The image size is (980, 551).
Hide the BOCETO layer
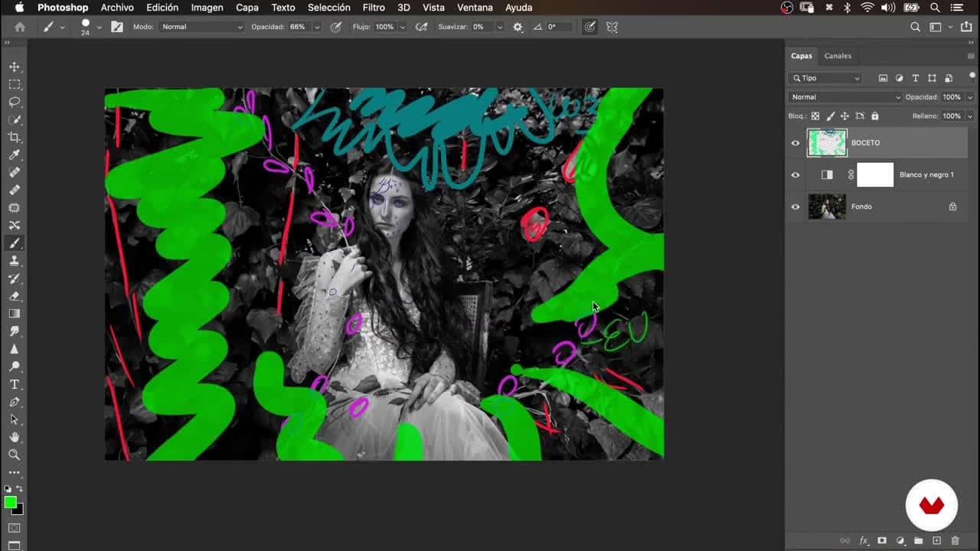pos(795,143)
